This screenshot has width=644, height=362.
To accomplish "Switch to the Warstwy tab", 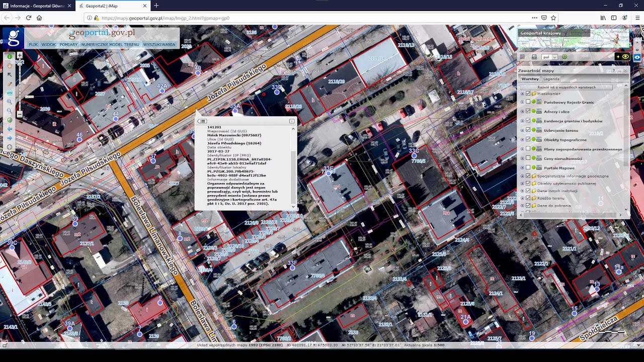I will pyautogui.click(x=530, y=79).
